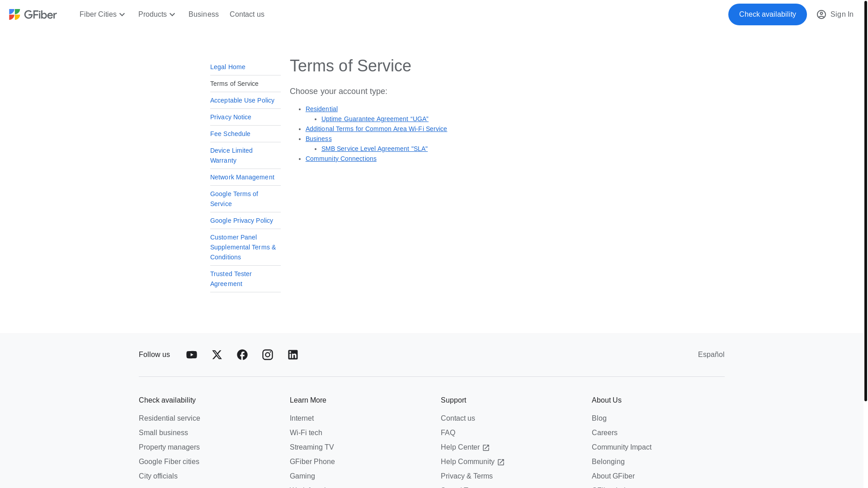
Task: Open Gaming footer link
Action: [x=302, y=476]
